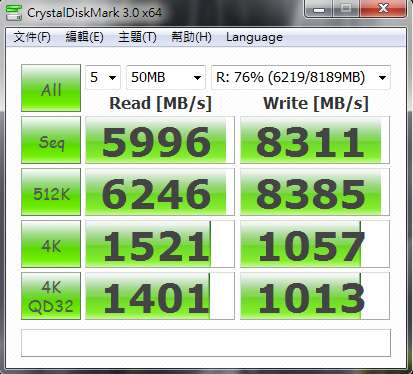Expand the test count dropdown showing 5

pyautogui.click(x=103, y=77)
